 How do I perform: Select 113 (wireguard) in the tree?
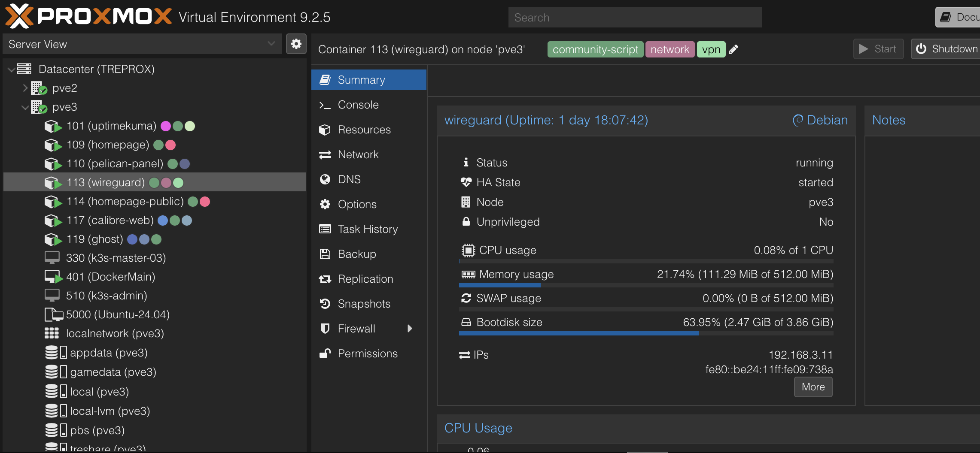coord(155,182)
